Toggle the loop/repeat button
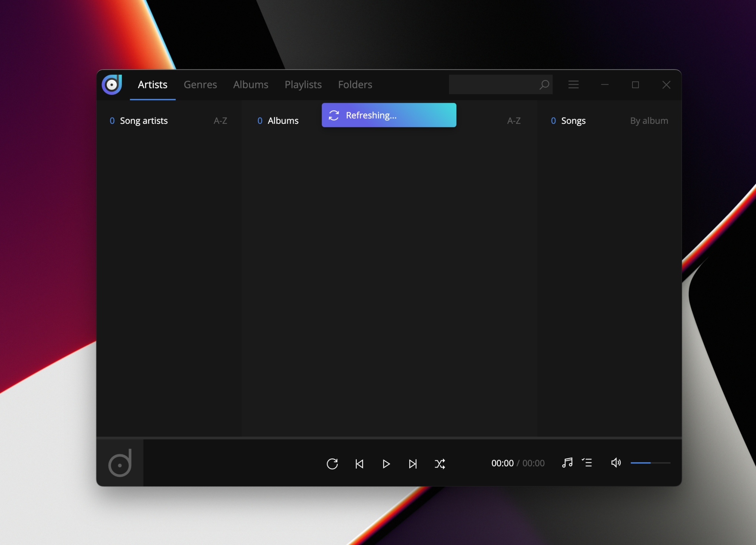The image size is (756, 545). tap(332, 463)
